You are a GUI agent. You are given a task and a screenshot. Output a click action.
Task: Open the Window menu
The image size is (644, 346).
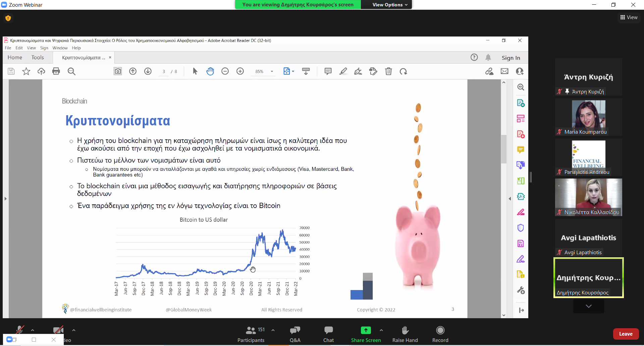[60, 48]
